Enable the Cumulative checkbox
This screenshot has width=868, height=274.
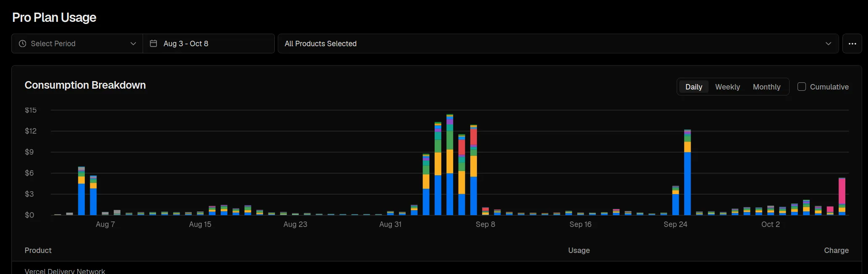click(801, 87)
